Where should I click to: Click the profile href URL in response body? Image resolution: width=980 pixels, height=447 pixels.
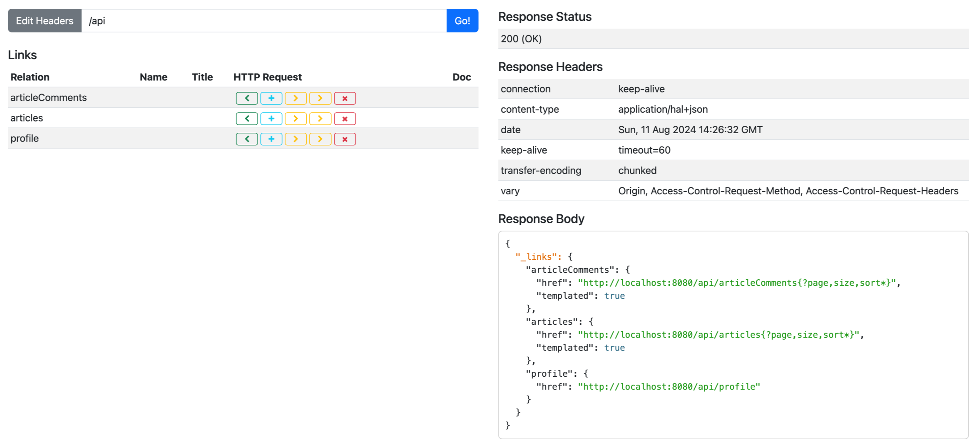coord(668,387)
